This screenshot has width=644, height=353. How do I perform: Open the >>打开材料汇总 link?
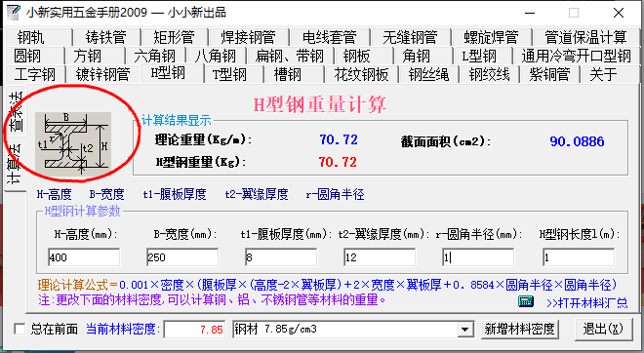(587, 303)
